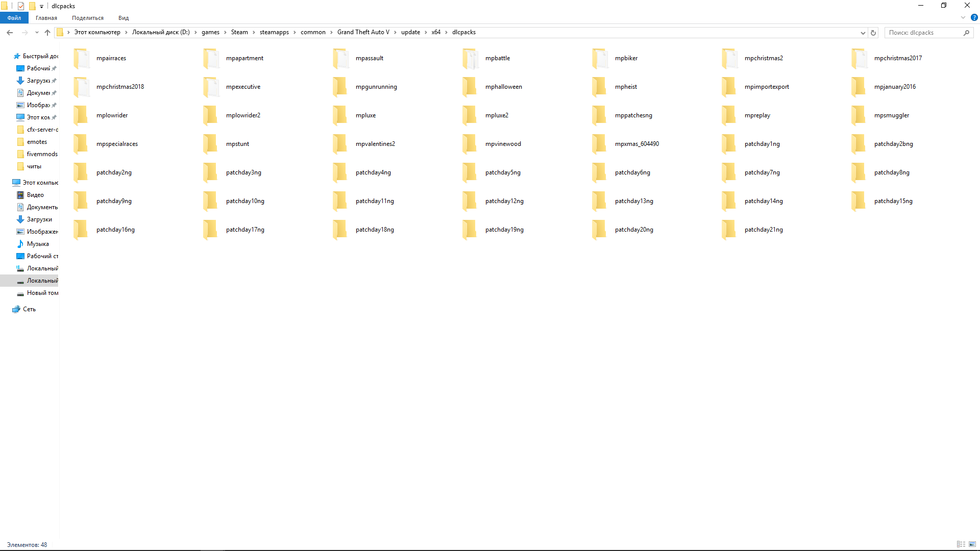Open the Help question mark icon
The height and width of the screenshot is (551, 980).
974,18
